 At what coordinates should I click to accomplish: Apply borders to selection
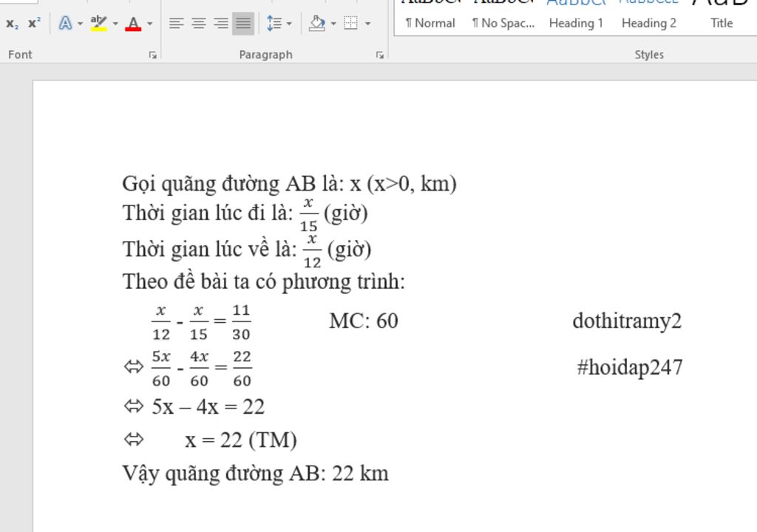pyautogui.click(x=351, y=23)
